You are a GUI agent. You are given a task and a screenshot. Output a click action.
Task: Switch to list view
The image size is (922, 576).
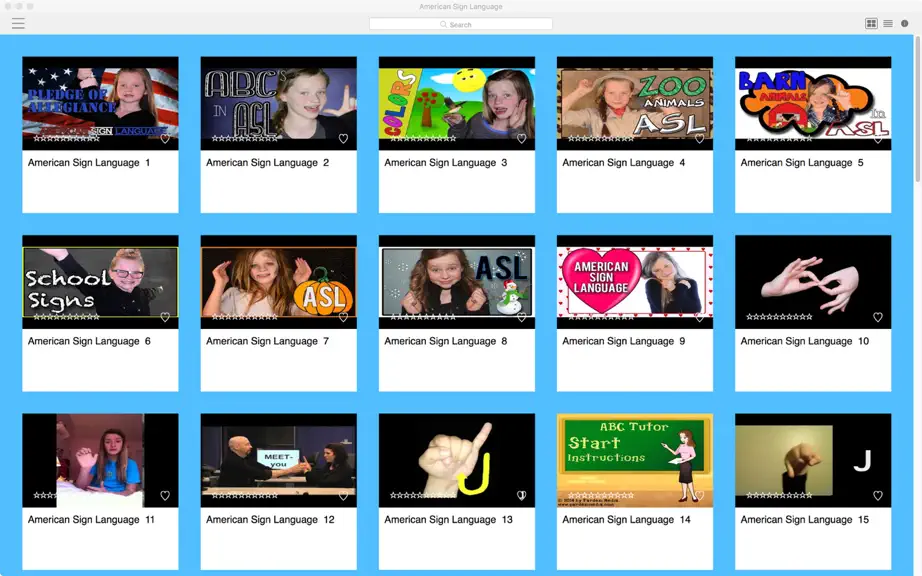coord(888,24)
